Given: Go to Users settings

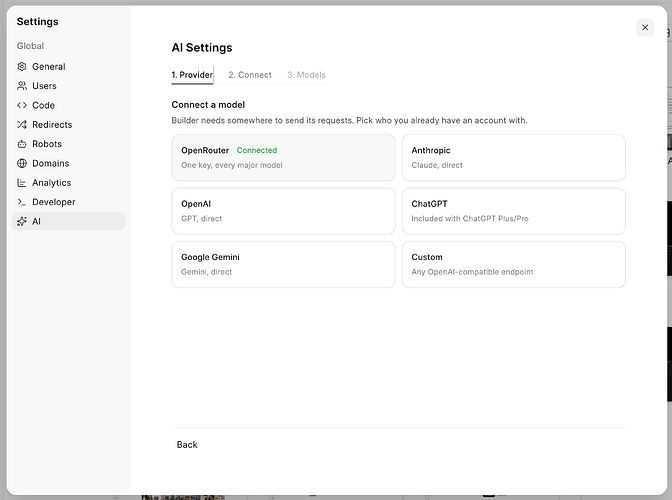Looking at the screenshot, I should coord(69,86).
